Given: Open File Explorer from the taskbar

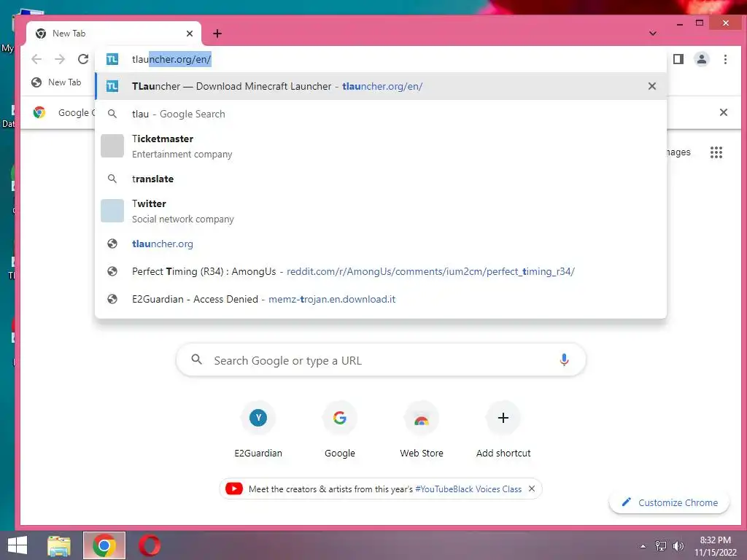Looking at the screenshot, I should pyautogui.click(x=59, y=545).
